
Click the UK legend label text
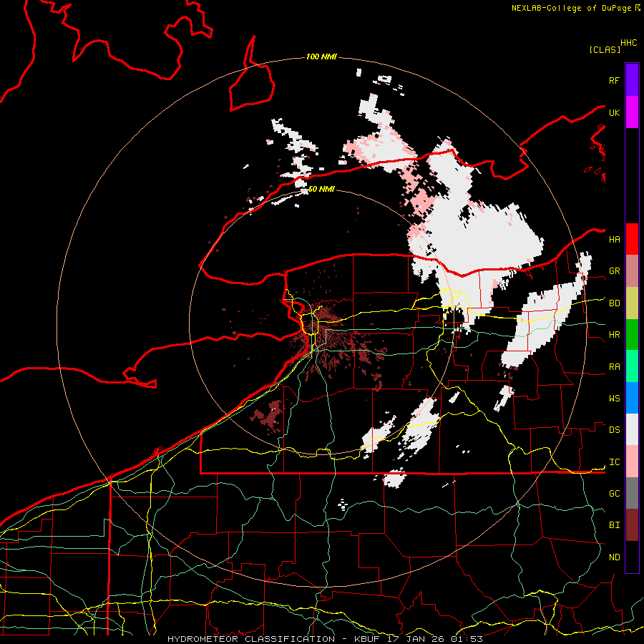tap(614, 112)
